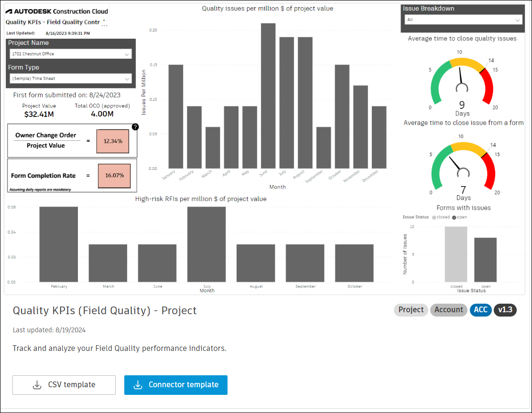Open the Form Type dropdown
Screen dimensions: 532x413
(x=71, y=79)
